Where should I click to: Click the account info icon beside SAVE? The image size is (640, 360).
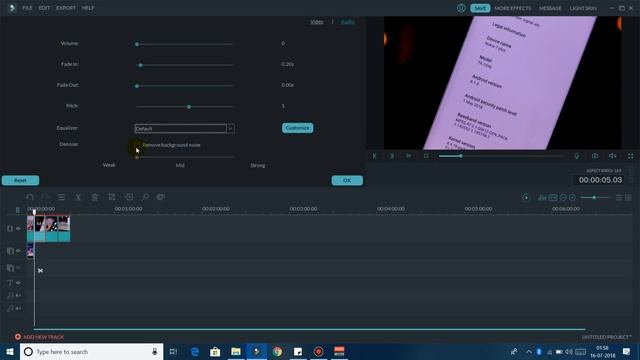click(x=461, y=8)
